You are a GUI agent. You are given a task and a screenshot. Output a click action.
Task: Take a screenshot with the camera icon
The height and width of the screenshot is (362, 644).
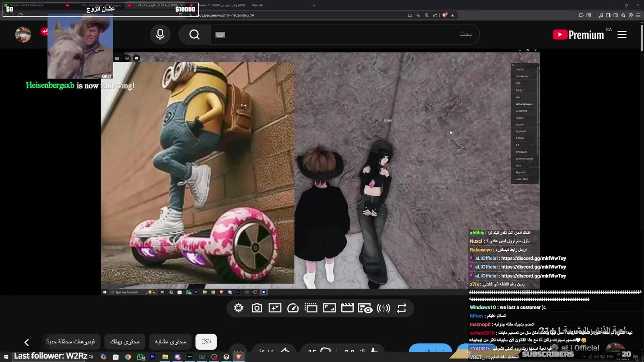[257, 308]
